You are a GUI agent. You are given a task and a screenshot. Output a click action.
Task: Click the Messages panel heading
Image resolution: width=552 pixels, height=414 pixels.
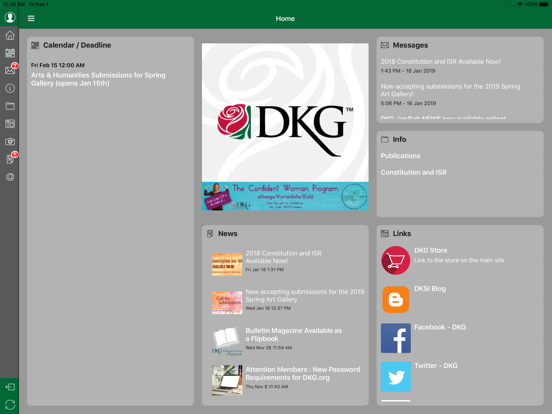click(410, 45)
